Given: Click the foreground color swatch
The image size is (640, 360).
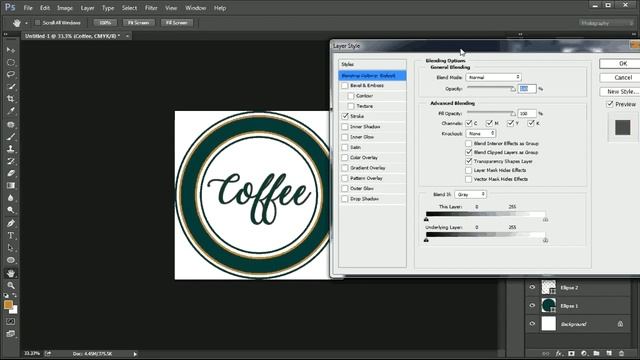Looking at the screenshot, I should pyautogui.click(x=8, y=305).
